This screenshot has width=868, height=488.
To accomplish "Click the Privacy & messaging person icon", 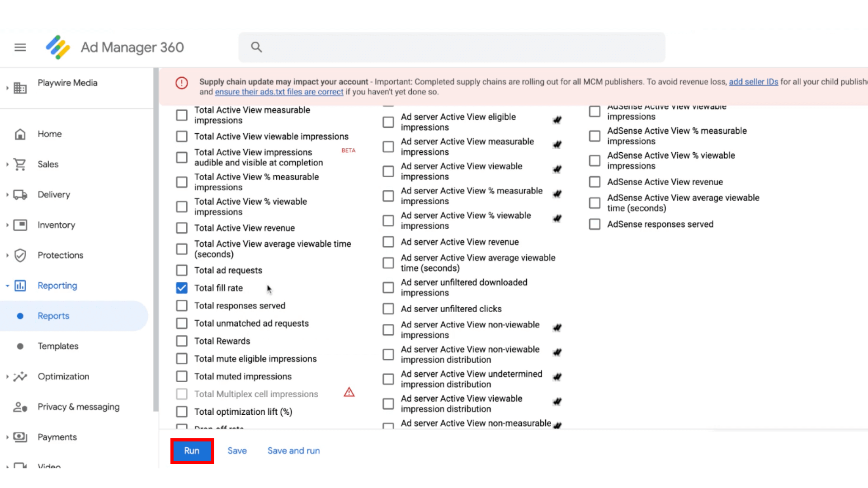I will [20, 407].
